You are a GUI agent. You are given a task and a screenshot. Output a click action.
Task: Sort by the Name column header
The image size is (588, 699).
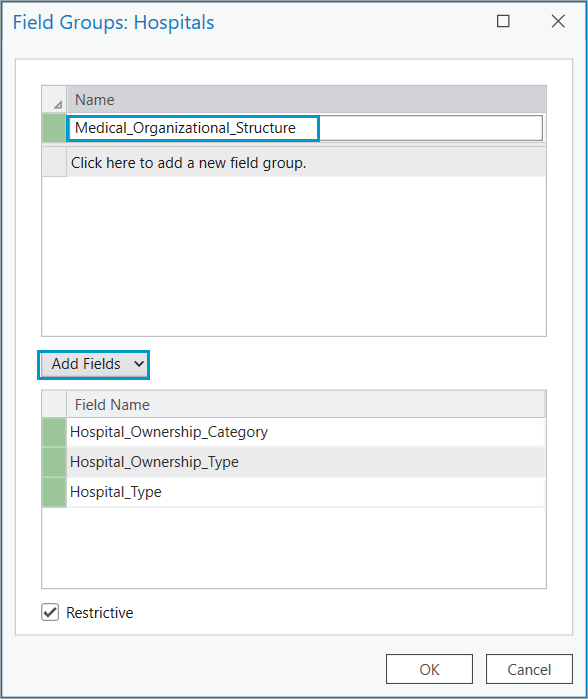click(306, 100)
